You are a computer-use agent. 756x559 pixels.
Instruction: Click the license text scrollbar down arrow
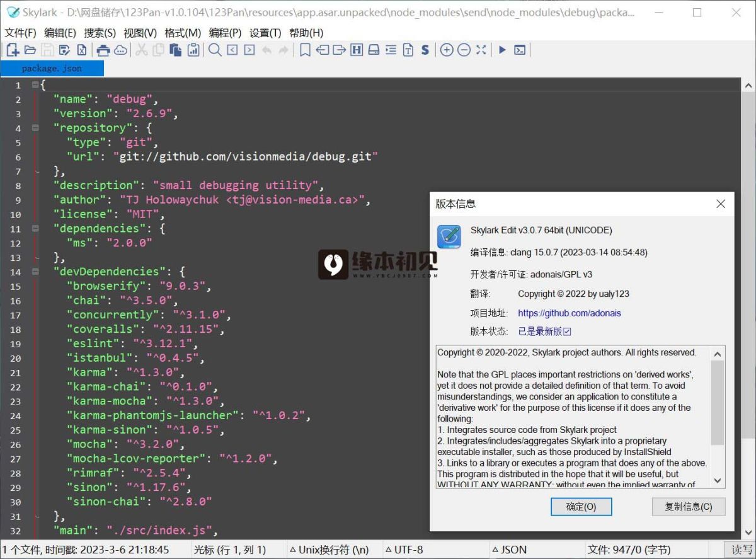coord(718,481)
